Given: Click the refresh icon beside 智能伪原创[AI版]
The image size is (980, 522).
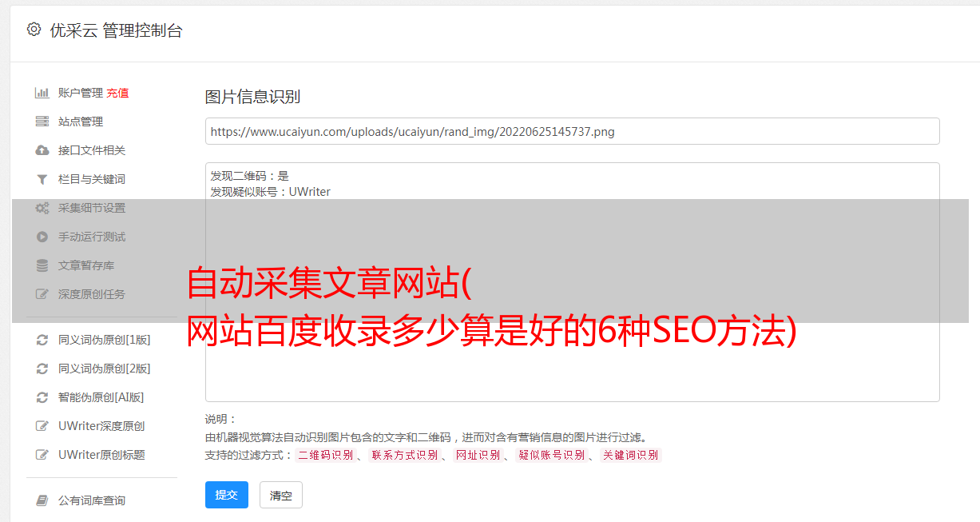Looking at the screenshot, I should pyautogui.click(x=42, y=397).
